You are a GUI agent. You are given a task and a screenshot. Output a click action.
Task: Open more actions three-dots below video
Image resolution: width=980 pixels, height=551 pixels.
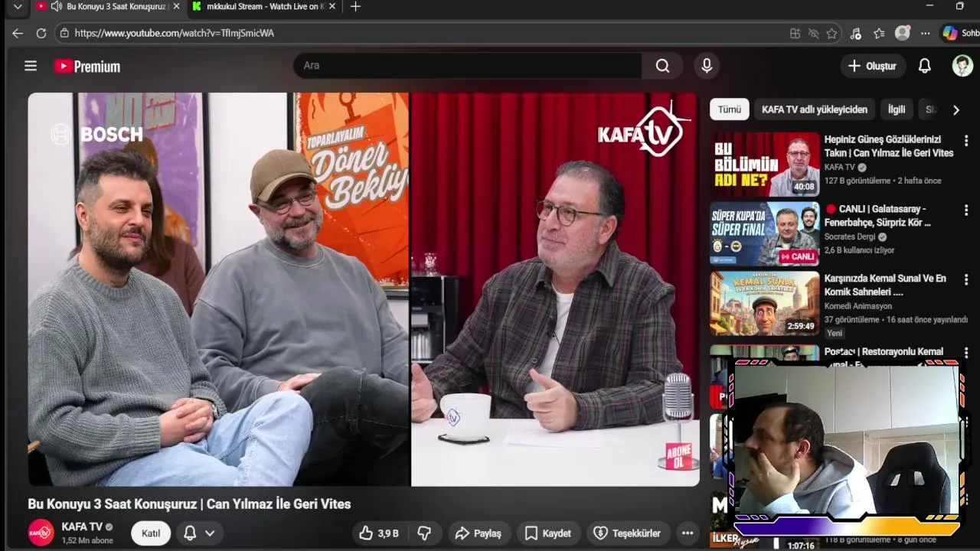click(x=688, y=533)
